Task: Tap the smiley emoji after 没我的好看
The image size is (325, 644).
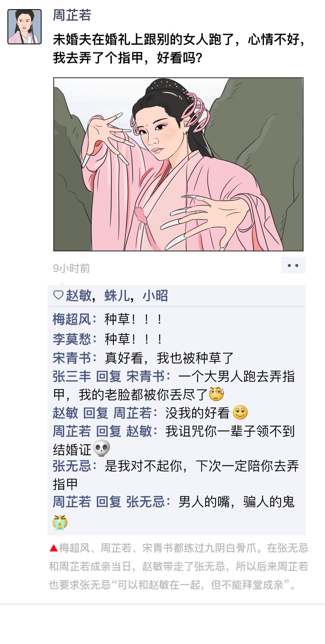Action: 240,413
